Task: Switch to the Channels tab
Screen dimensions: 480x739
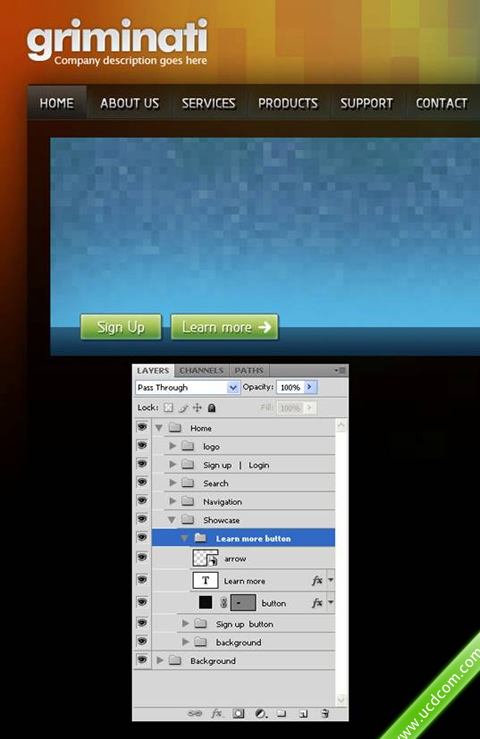Action: tap(201, 370)
